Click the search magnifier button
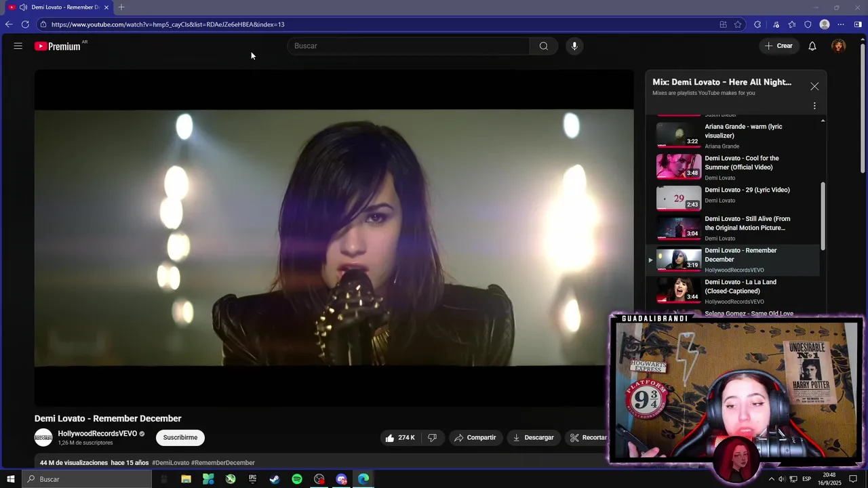 543,46
